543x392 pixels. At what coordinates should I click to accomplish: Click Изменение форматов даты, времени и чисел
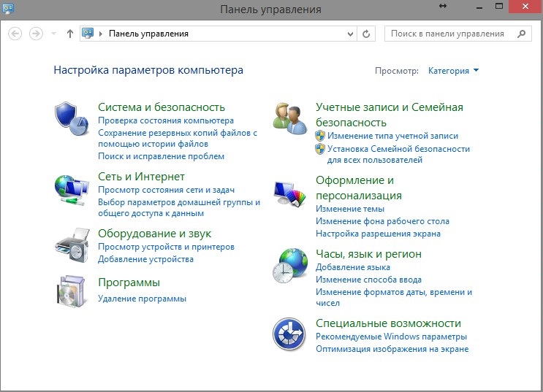(x=394, y=297)
